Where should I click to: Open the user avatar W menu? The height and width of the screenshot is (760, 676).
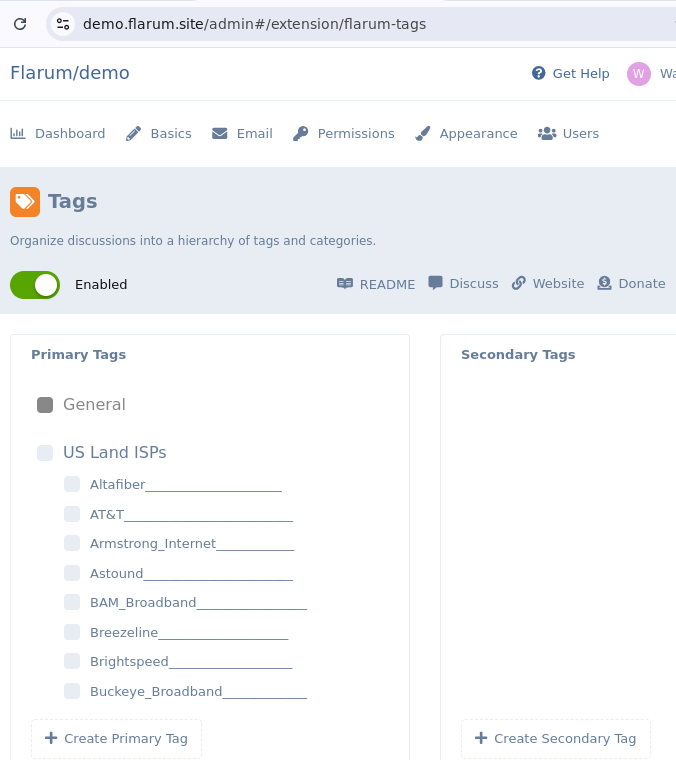click(x=639, y=74)
